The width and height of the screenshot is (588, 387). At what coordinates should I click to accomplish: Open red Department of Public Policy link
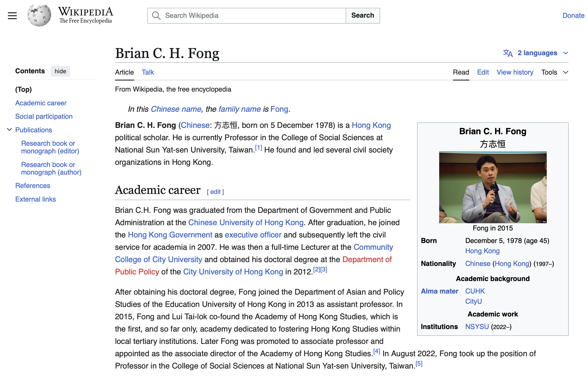[367, 260]
